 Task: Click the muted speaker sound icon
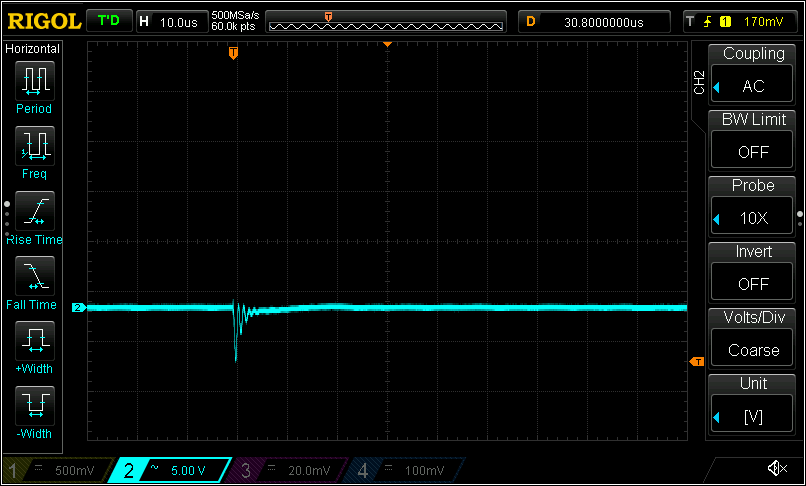pyautogui.click(x=777, y=468)
